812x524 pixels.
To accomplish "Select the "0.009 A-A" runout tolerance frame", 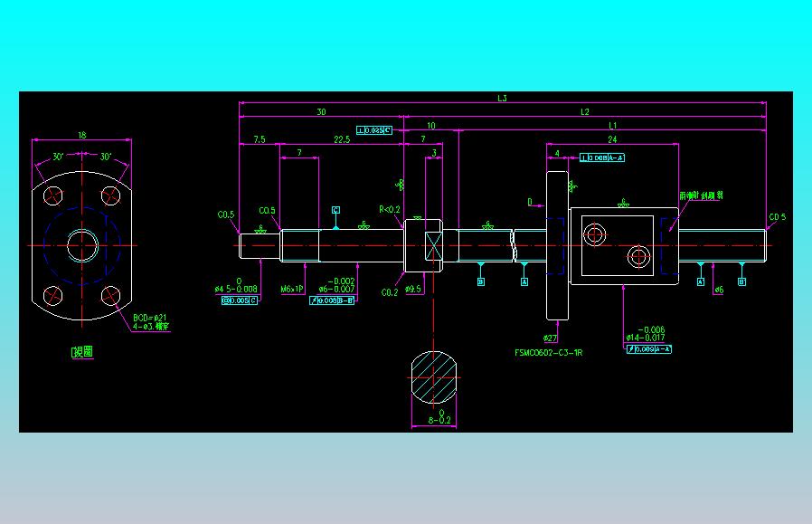I will point(649,349).
